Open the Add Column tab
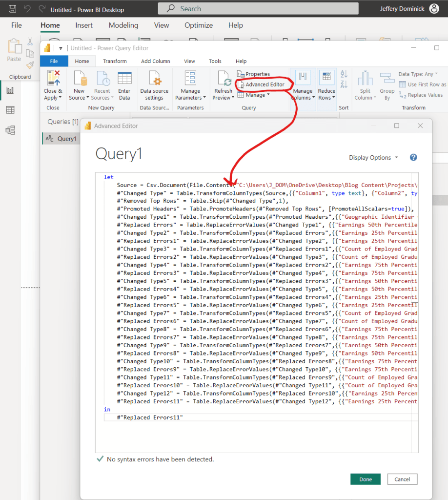Screen dimensions: 448x500 pyautogui.click(x=156, y=61)
